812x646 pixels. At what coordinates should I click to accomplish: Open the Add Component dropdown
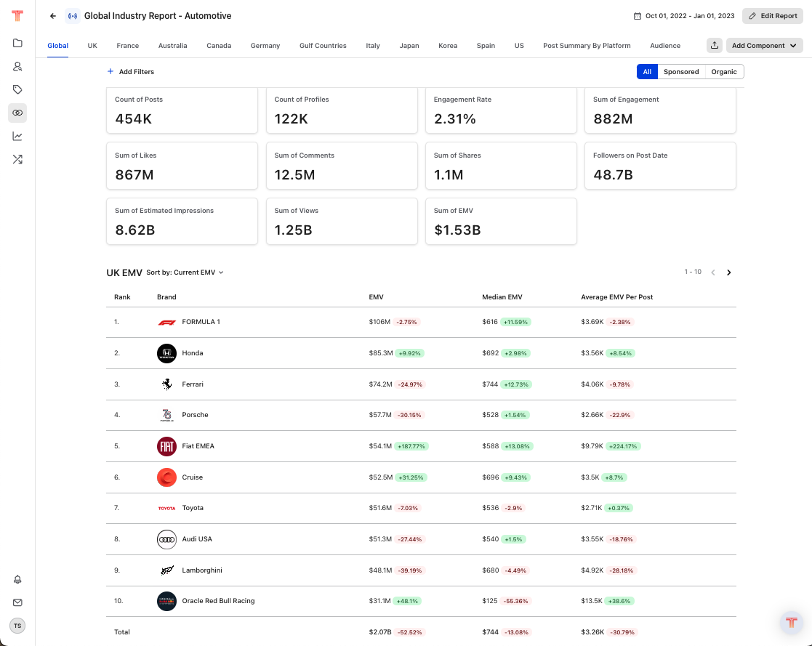pos(764,46)
